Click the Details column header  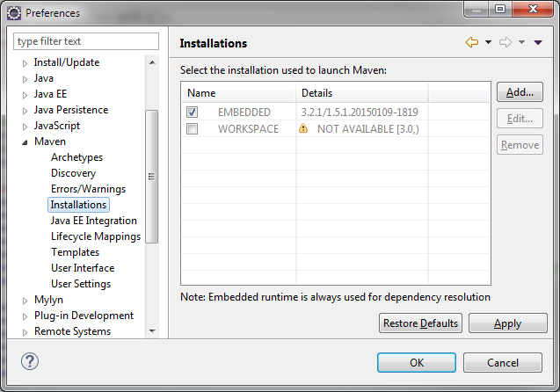click(x=362, y=93)
